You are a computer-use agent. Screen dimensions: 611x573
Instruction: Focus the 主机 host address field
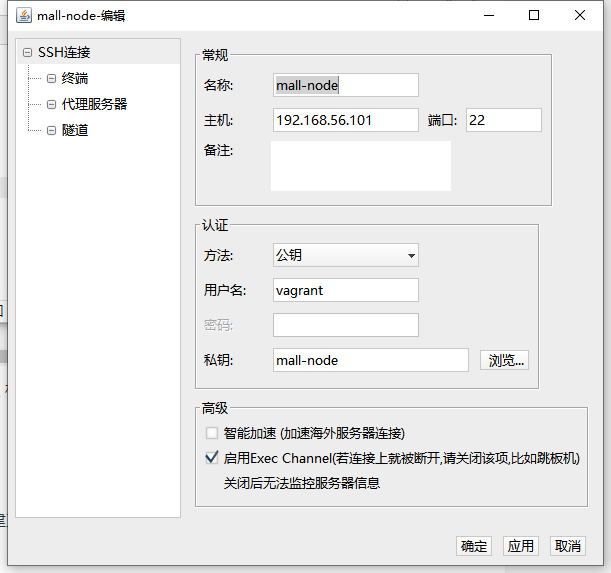tap(346, 120)
